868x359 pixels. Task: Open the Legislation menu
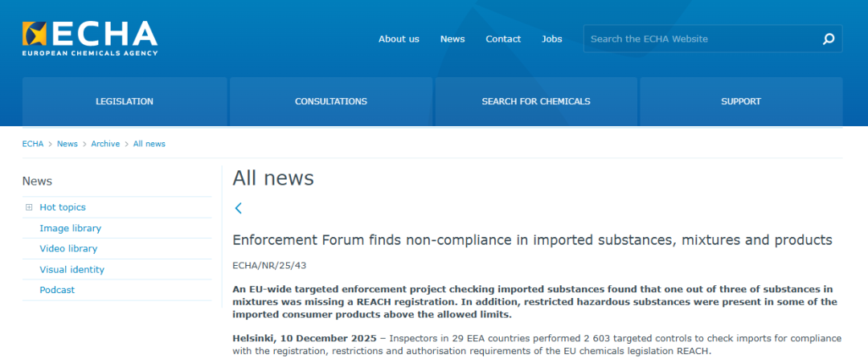(125, 101)
